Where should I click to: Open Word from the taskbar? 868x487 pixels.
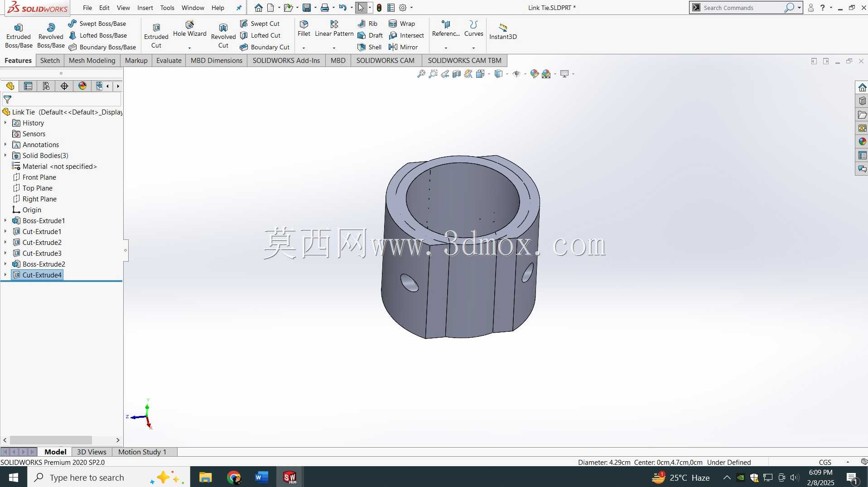click(x=261, y=477)
